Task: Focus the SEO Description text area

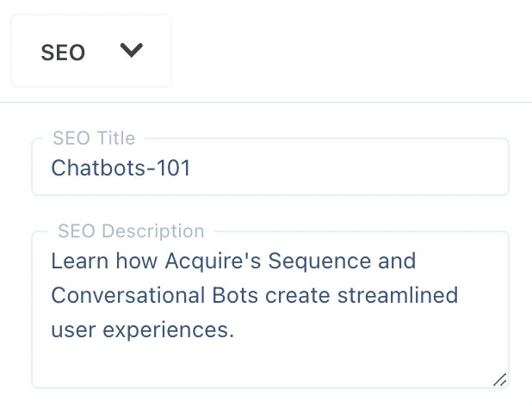Action: click(270, 310)
